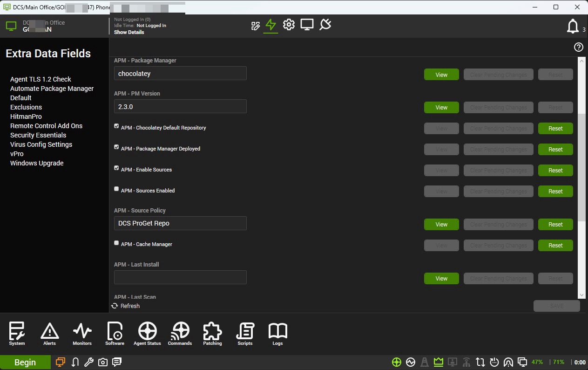This screenshot has width=588, height=370.
Task: Select Automate Package Manager in sidebar
Action: click(x=52, y=89)
